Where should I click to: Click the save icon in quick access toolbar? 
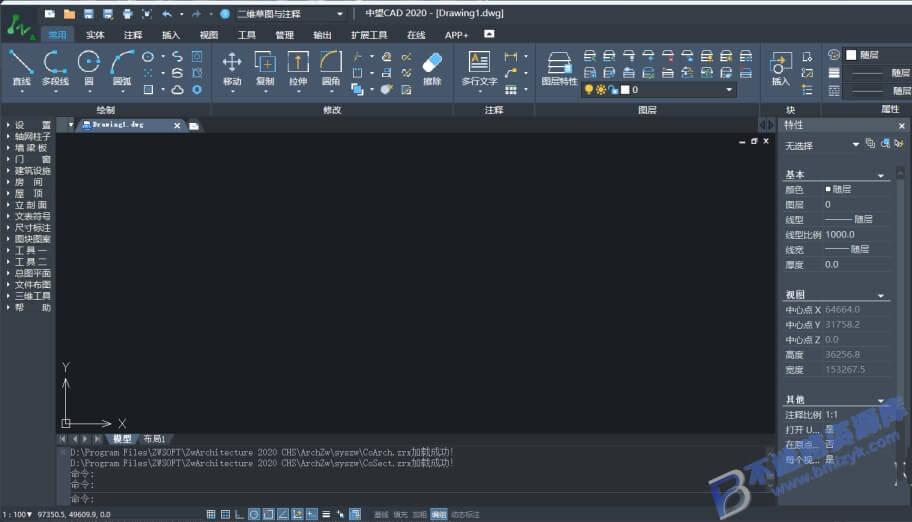88,13
